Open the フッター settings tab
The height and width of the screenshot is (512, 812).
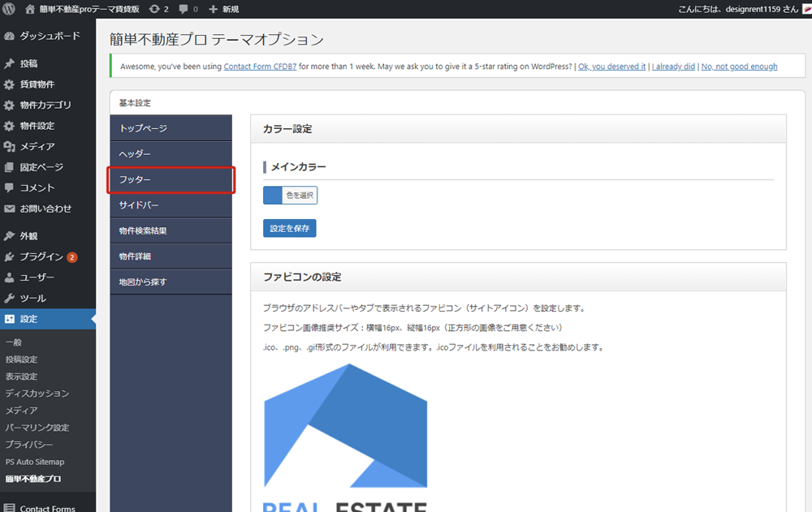171,179
